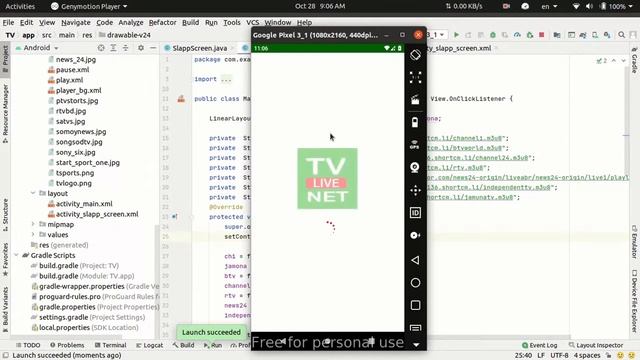The height and width of the screenshot is (360, 640).
Task: Run the app with green play button
Action: coord(456,35)
